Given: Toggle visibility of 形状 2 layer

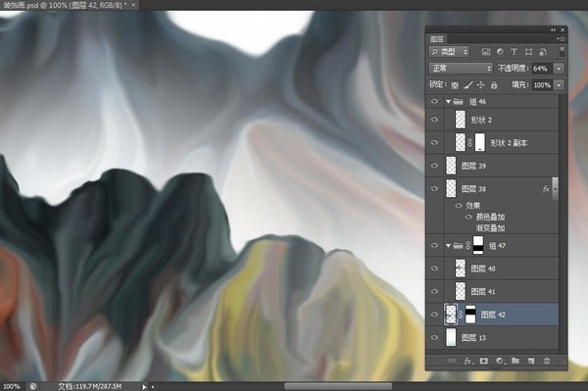Looking at the screenshot, I should pos(434,120).
